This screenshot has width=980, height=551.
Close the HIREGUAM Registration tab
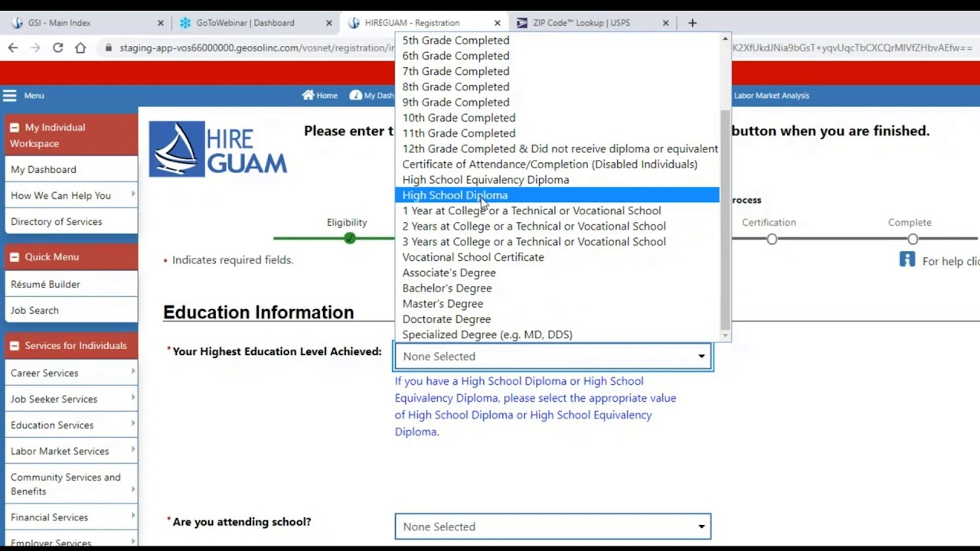(498, 23)
